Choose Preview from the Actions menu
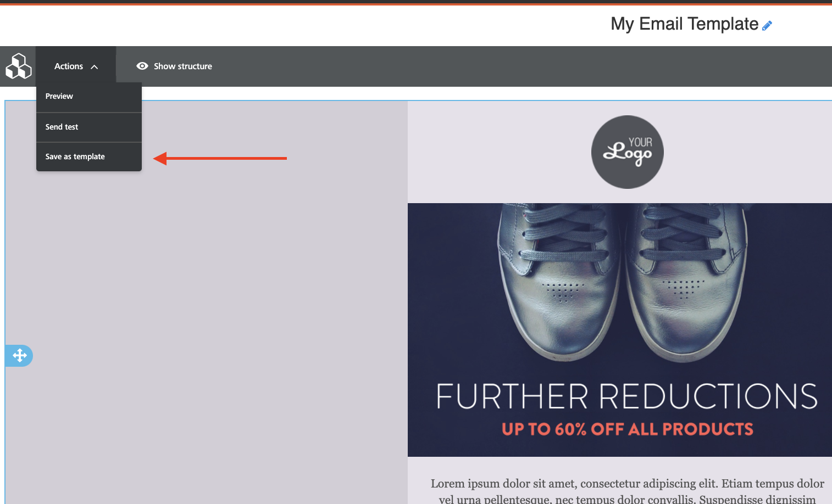This screenshot has height=504, width=832. (x=59, y=97)
